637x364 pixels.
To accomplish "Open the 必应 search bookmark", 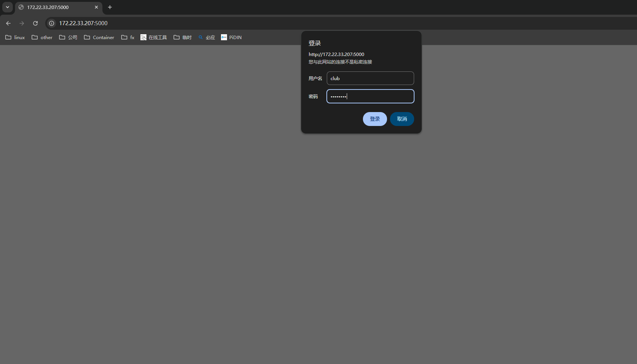I will (207, 37).
